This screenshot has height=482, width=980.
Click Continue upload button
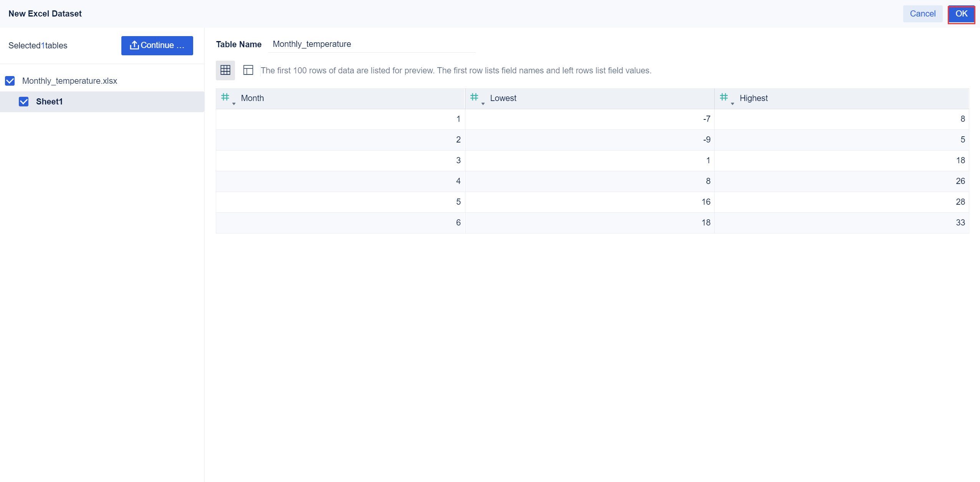tap(157, 45)
